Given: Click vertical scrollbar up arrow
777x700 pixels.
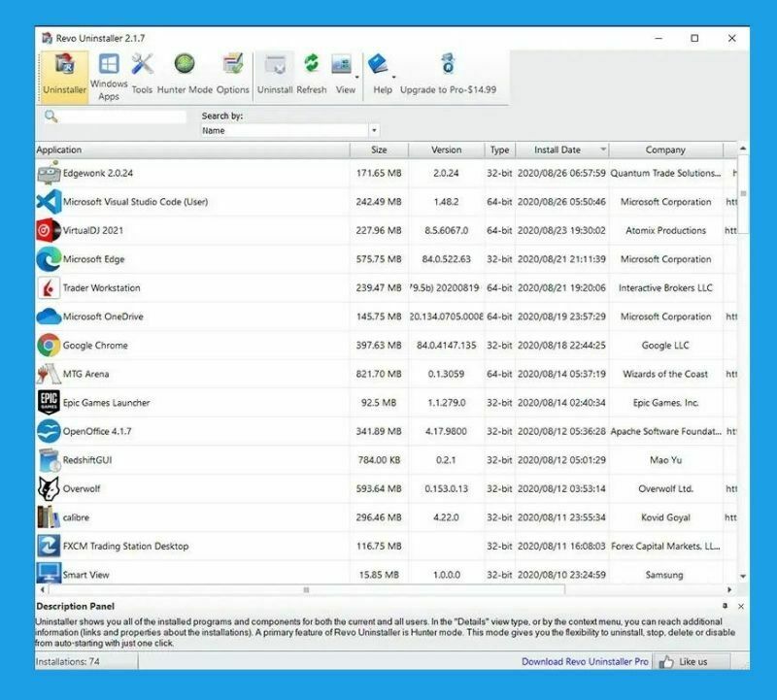Looking at the screenshot, I should click(x=743, y=149).
